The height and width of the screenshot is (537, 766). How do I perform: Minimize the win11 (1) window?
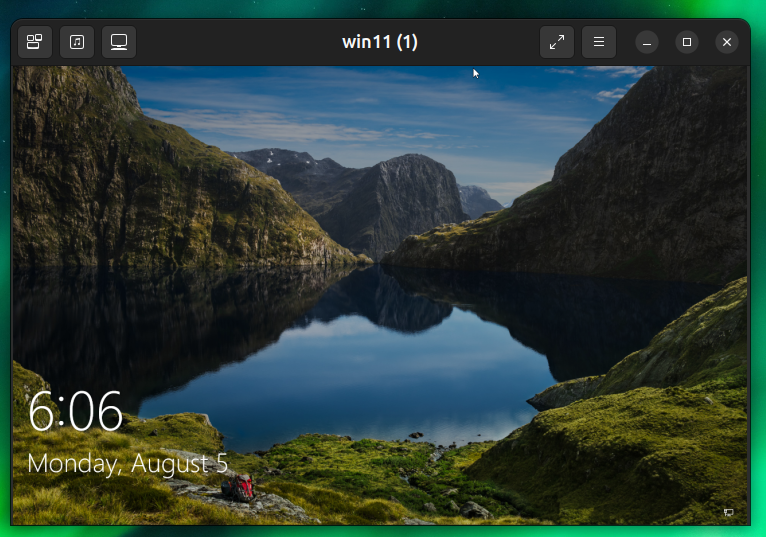point(647,42)
